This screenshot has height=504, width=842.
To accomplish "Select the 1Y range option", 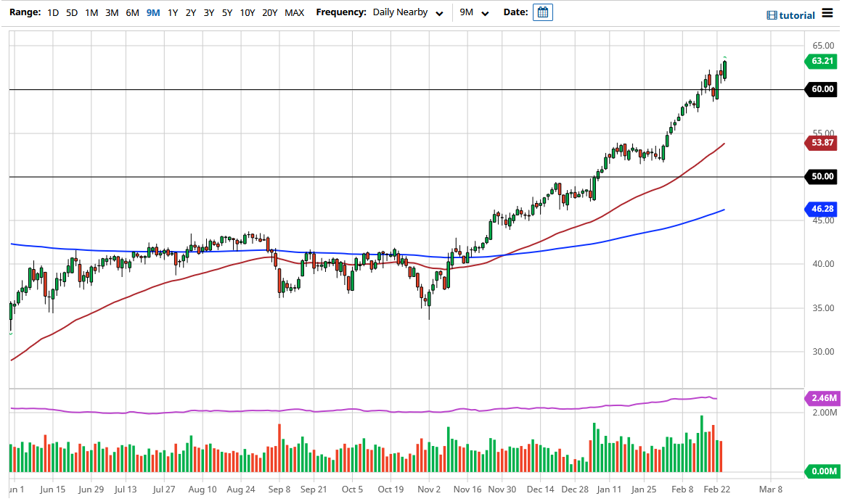I will 171,12.
